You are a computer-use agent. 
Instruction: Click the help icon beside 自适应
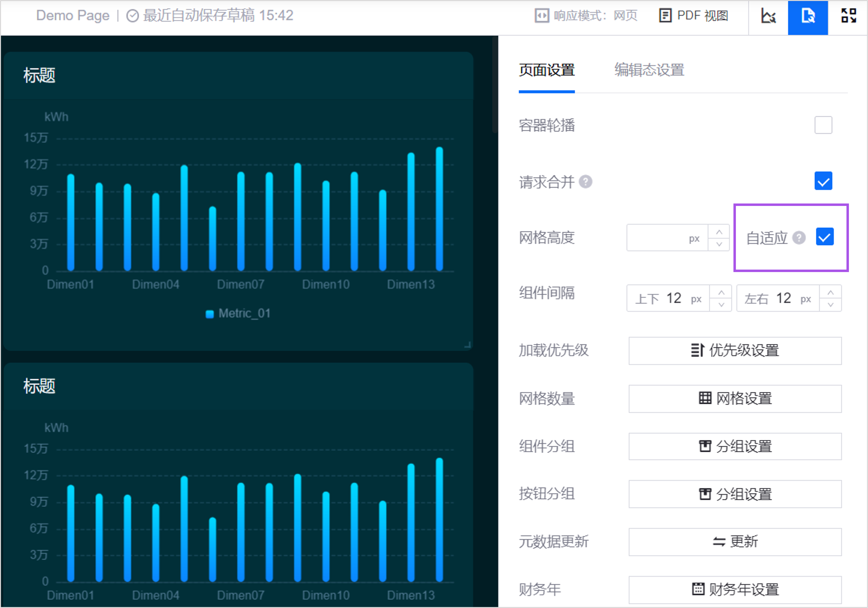(x=799, y=238)
